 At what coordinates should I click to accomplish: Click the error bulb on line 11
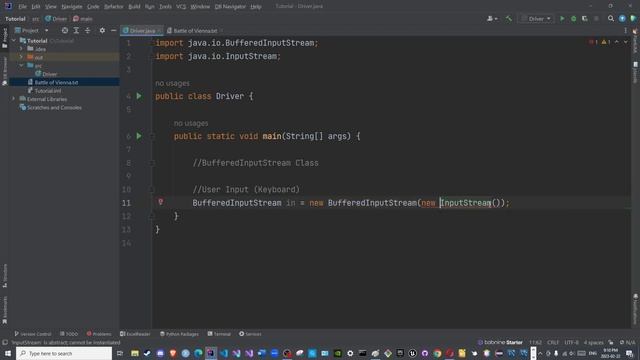coord(160,202)
